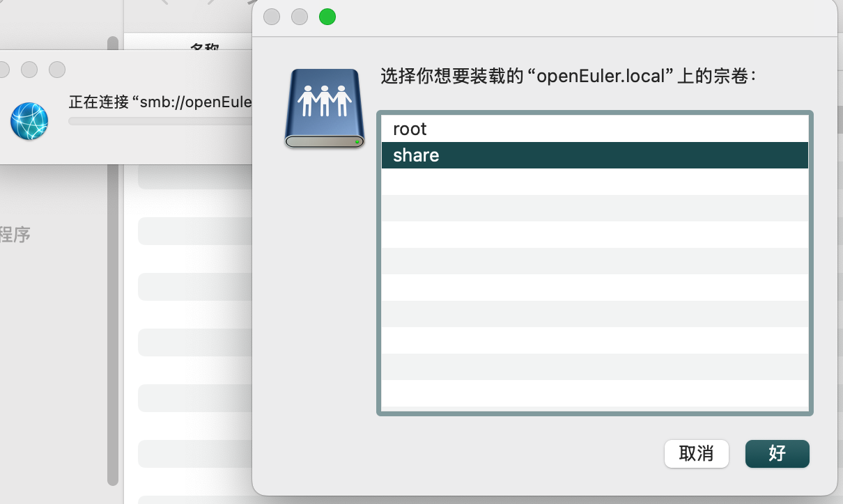Click the 正在连接 status text
The image size is (843, 504).
point(160,102)
